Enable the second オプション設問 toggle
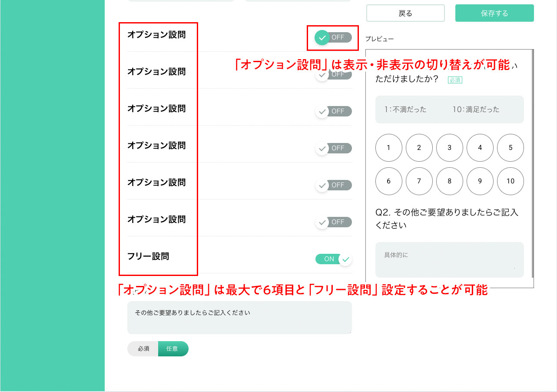Screen dimensions: 557x392 click(333, 74)
